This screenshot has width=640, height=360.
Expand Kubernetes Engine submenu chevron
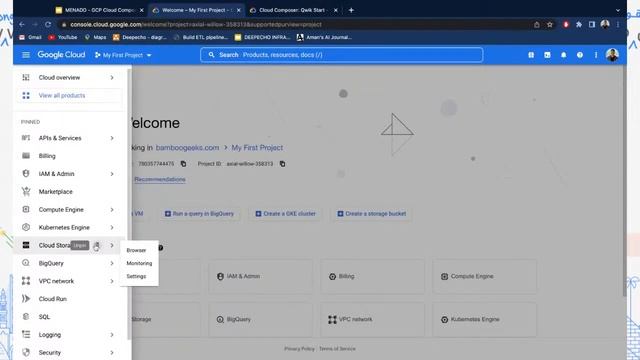coord(112,227)
